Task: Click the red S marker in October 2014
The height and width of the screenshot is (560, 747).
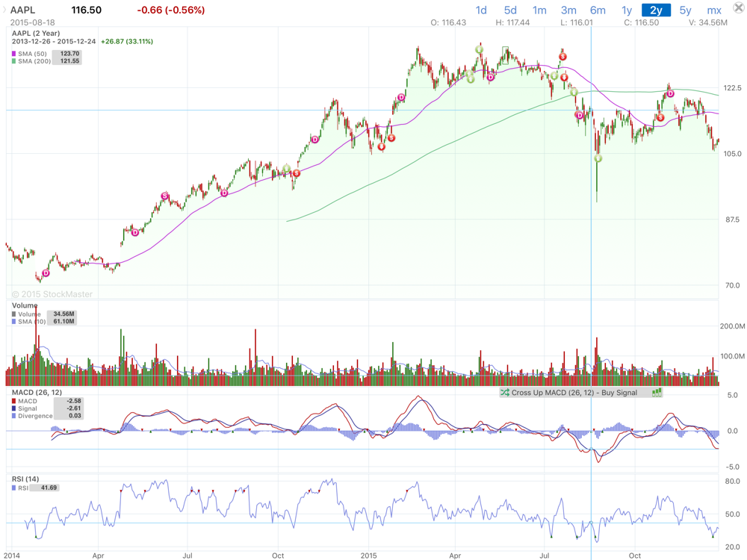Action: [x=297, y=173]
